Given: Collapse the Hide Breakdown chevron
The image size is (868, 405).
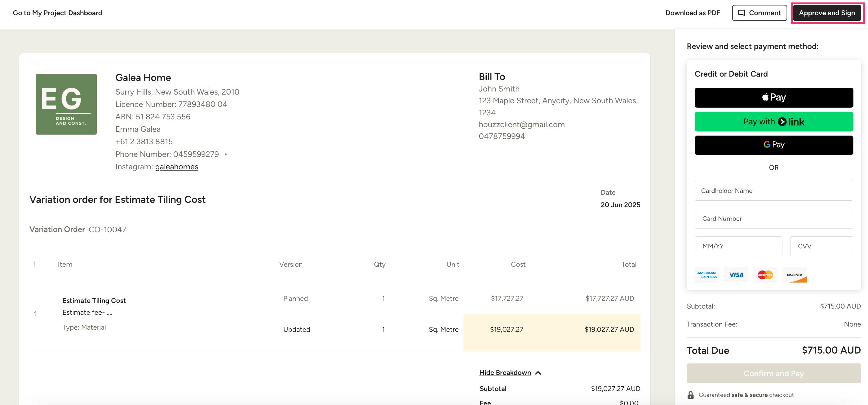Looking at the screenshot, I should click(538, 373).
